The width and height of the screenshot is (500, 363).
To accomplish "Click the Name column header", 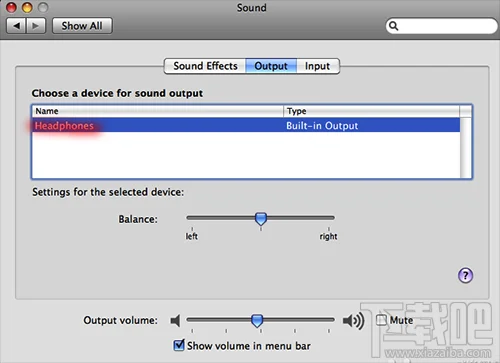I will click(158, 111).
